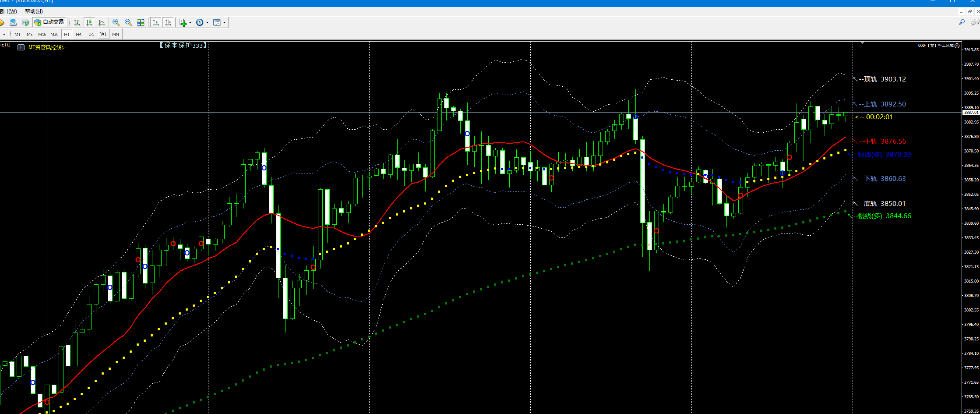Select the M30 timeframe
This screenshot has width=980, height=414.
click(x=54, y=34)
